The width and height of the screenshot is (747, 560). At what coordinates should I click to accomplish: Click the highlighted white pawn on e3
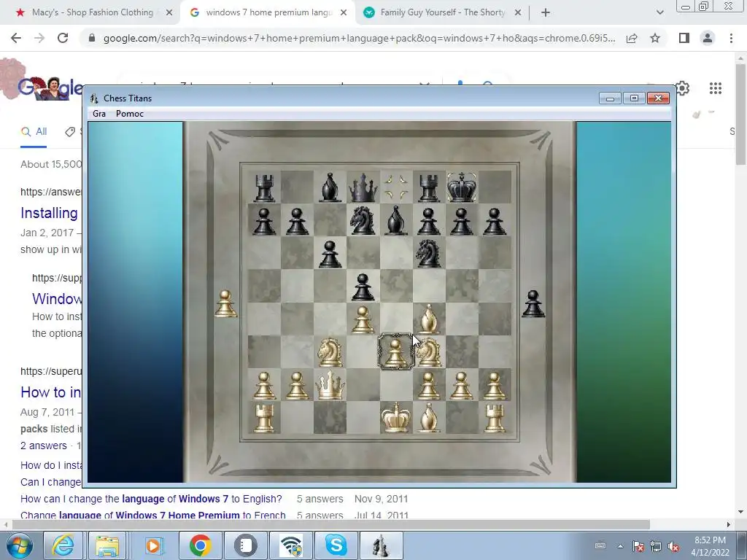[395, 352]
